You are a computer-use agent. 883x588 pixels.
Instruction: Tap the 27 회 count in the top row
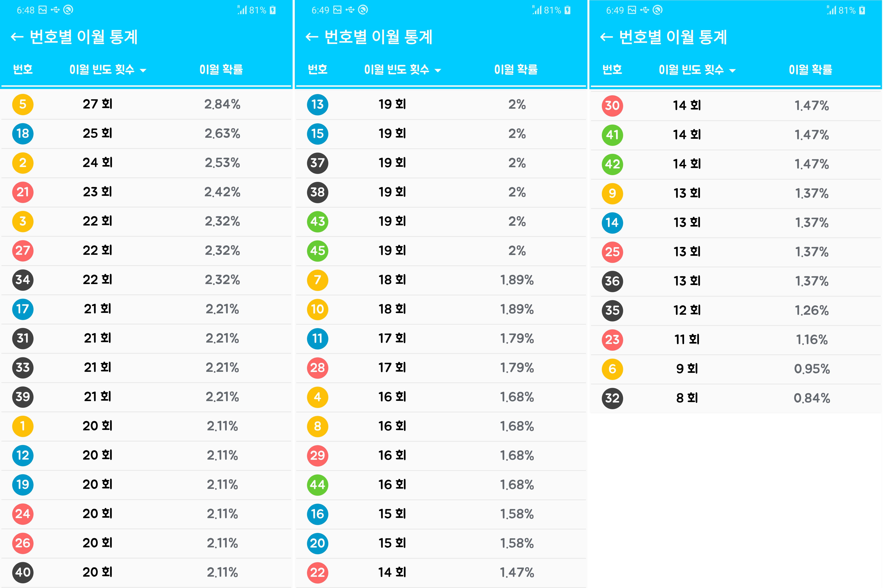point(98,104)
